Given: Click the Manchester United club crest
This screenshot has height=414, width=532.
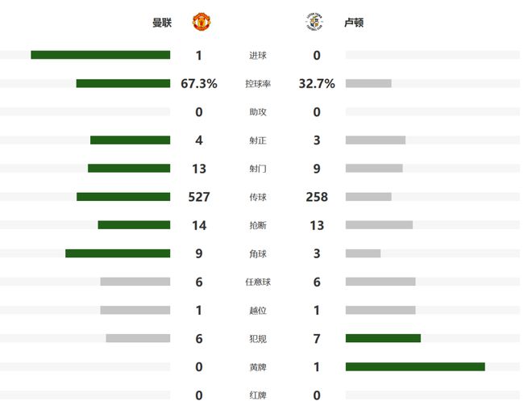Looking at the screenshot, I should click(202, 22).
